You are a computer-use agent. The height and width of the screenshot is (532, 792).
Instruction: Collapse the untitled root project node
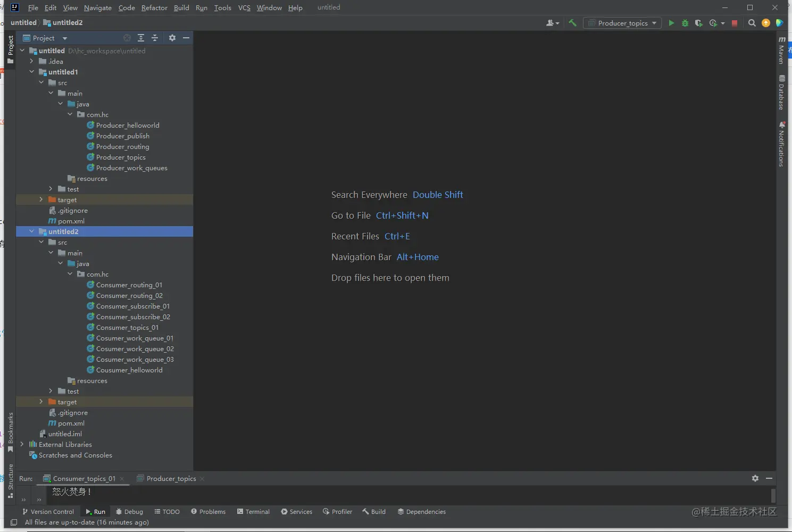pos(22,51)
